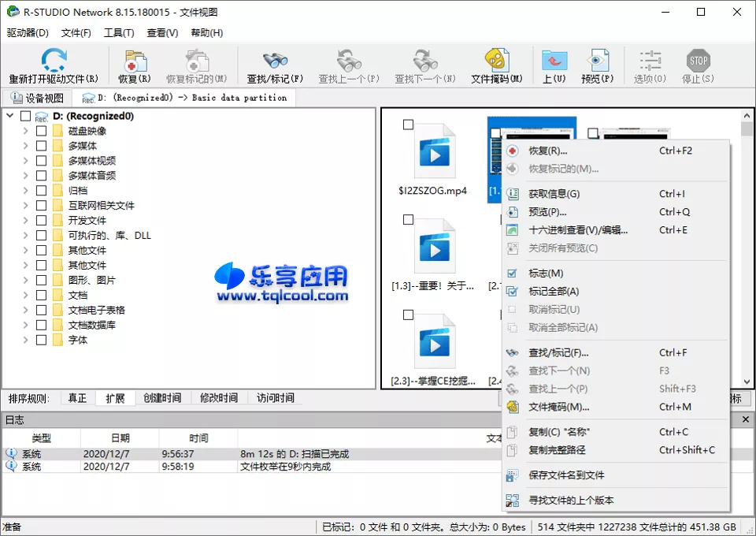This screenshot has width=756, height=536.
Task: Check the box for [2.3]--掌握CE挖掘... file
Action: [409, 315]
